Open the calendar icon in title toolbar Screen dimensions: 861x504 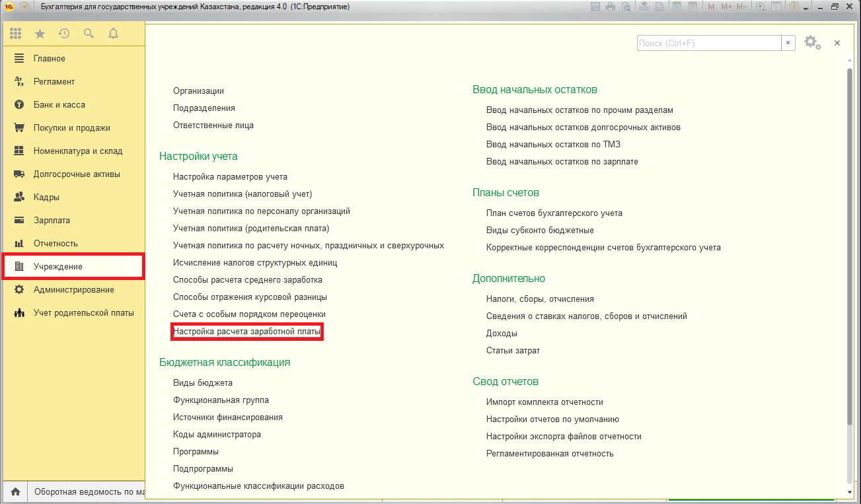(x=693, y=7)
